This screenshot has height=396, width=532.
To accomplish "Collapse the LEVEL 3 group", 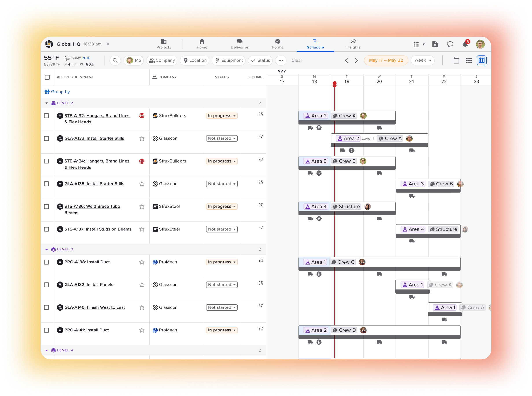I will pyautogui.click(x=46, y=249).
